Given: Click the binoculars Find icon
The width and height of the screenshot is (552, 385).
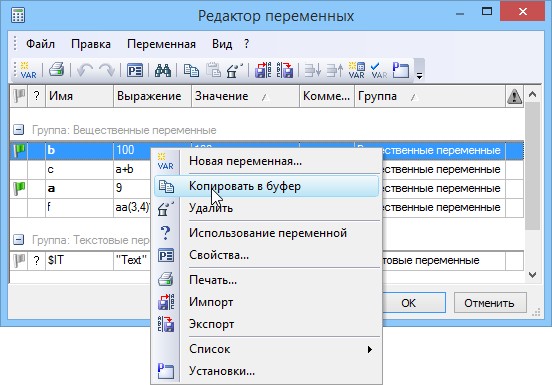Looking at the screenshot, I should tap(163, 70).
